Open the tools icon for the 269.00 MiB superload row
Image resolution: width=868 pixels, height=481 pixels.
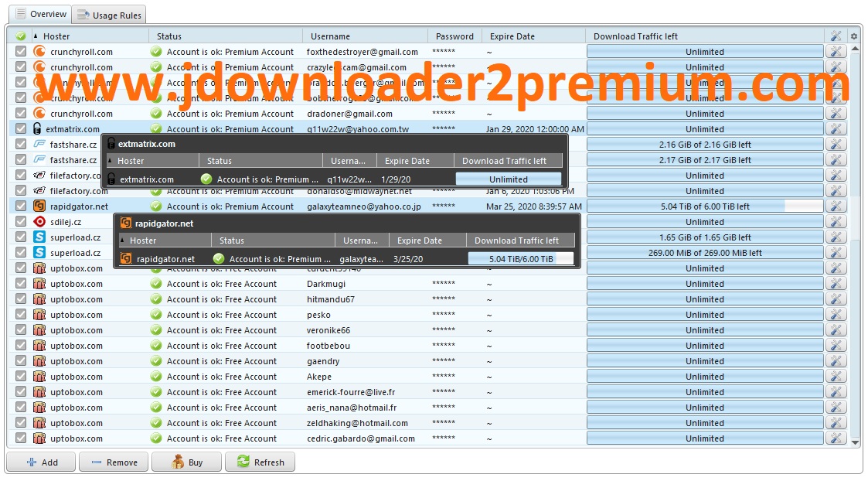pos(836,253)
